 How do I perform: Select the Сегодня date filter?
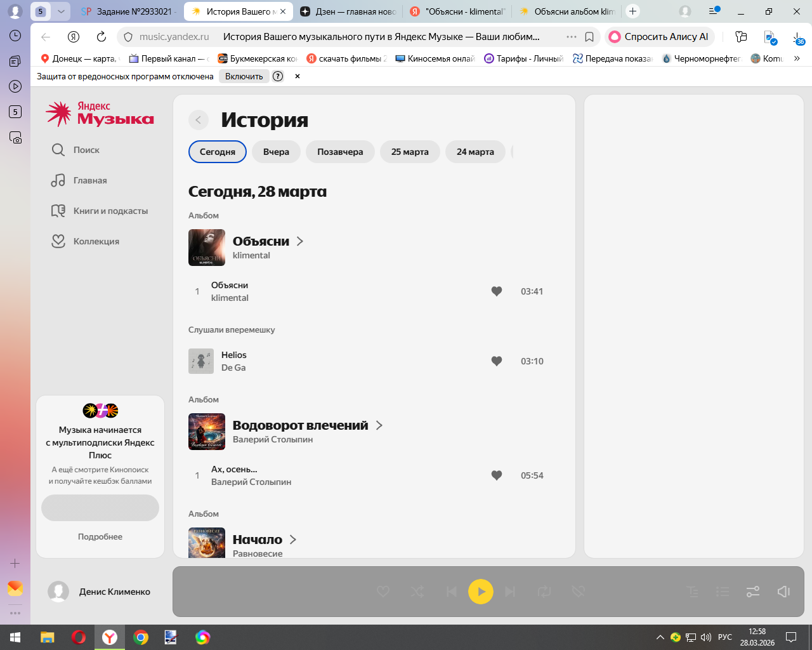tap(218, 152)
